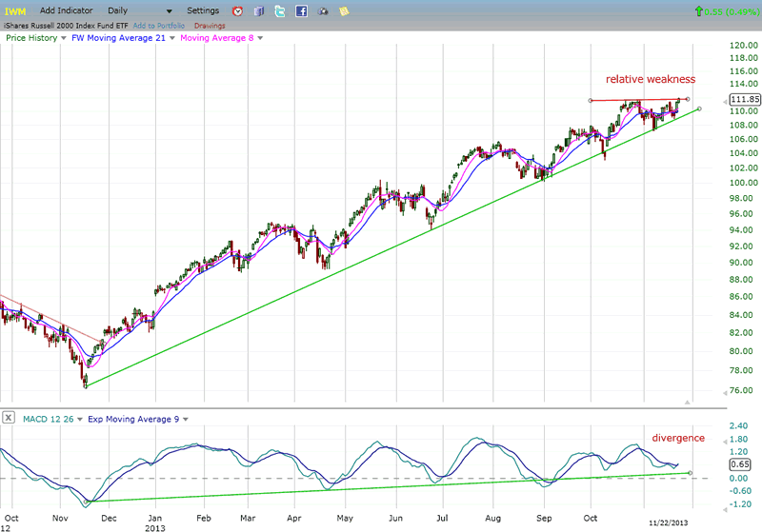Viewport: 762px width, 532px height.
Task: Close the MACD indicator pane X
Action: click(9, 418)
